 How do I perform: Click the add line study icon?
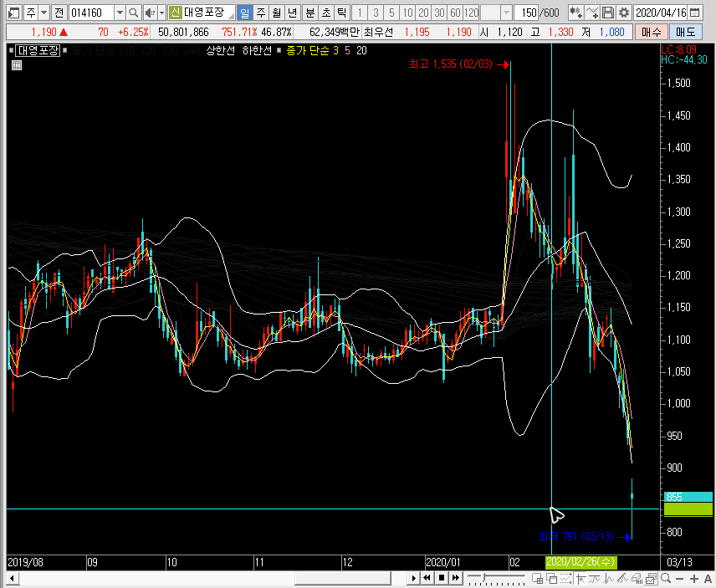click(x=592, y=13)
